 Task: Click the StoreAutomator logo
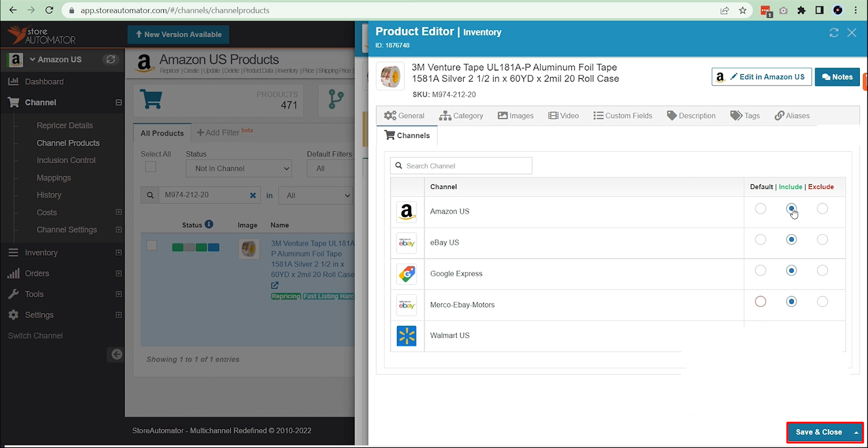pyautogui.click(x=42, y=35)
